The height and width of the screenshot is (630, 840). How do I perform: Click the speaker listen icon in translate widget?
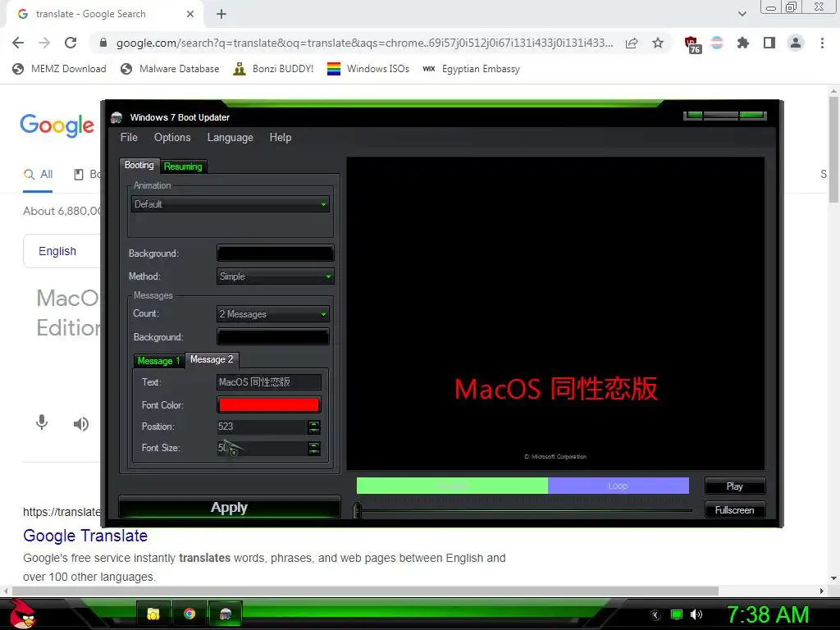point(81,424)
